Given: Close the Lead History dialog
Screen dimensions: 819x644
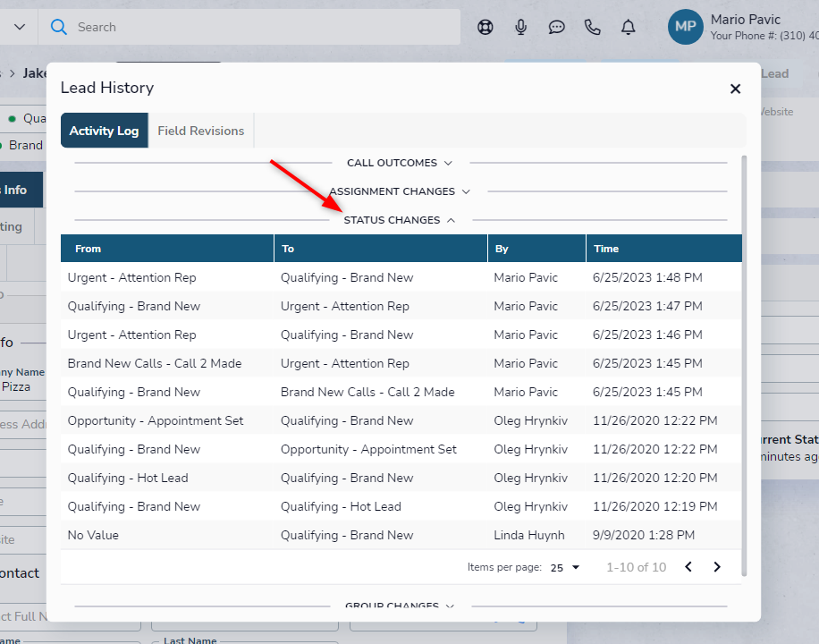Looking at the screenshot, I should tap(736, 89).
